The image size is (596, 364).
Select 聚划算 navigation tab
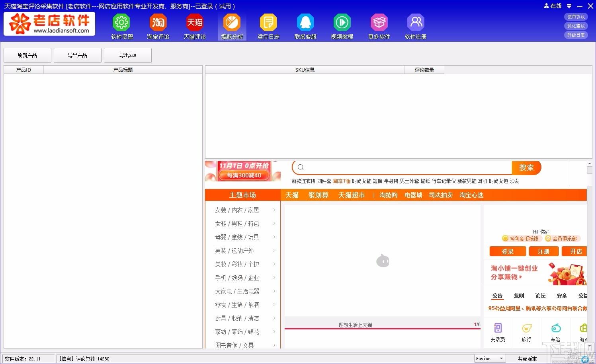[319, 195]
